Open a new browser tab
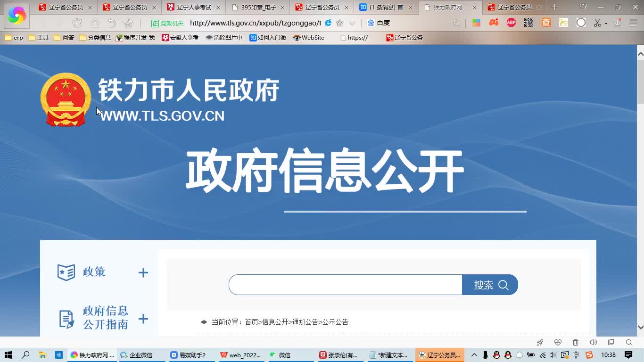 coord(554,7)
